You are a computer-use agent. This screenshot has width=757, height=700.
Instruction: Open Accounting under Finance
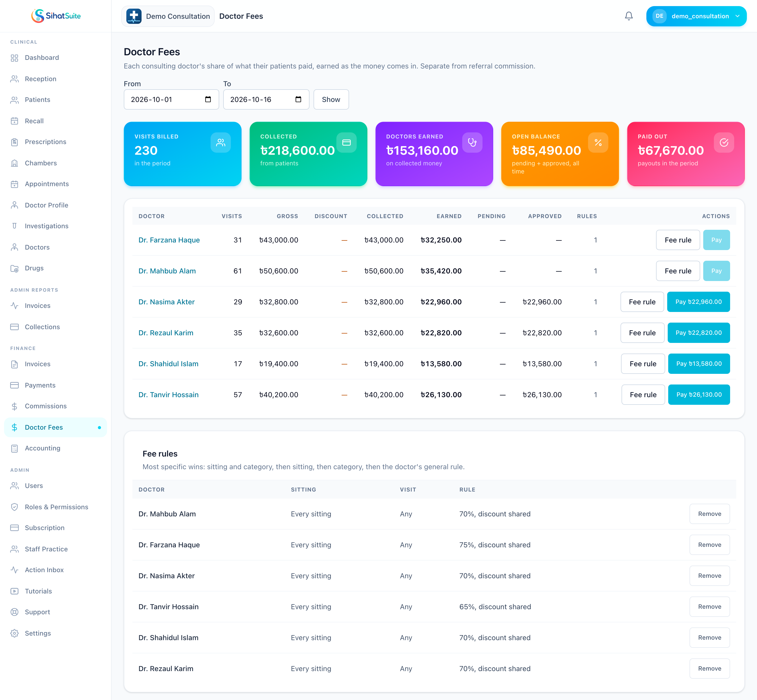[55, 448]
